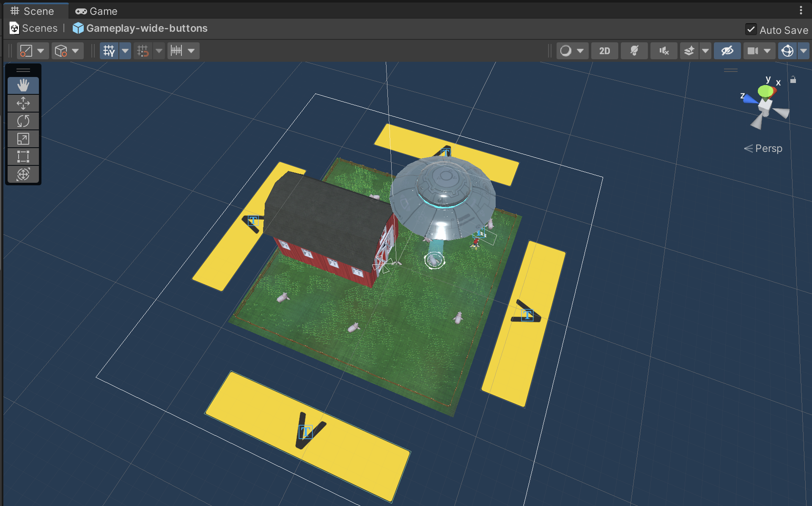Toggle scene lighting button
Viewport: 812px width, 506px height.
point(634,51)
